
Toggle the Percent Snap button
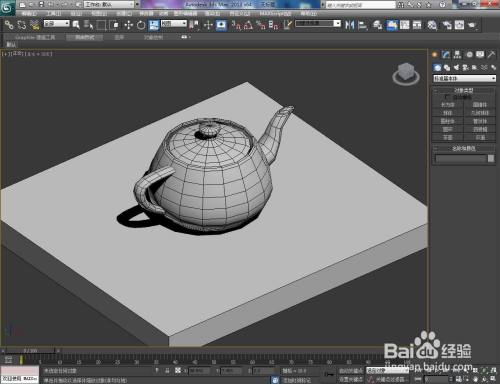[261, 25]
